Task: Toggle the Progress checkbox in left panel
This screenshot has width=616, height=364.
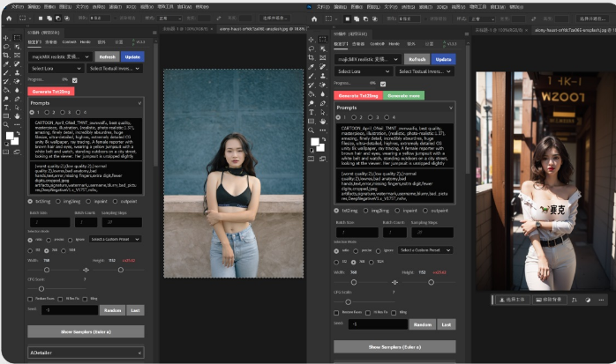Action: tap(74, 81)
